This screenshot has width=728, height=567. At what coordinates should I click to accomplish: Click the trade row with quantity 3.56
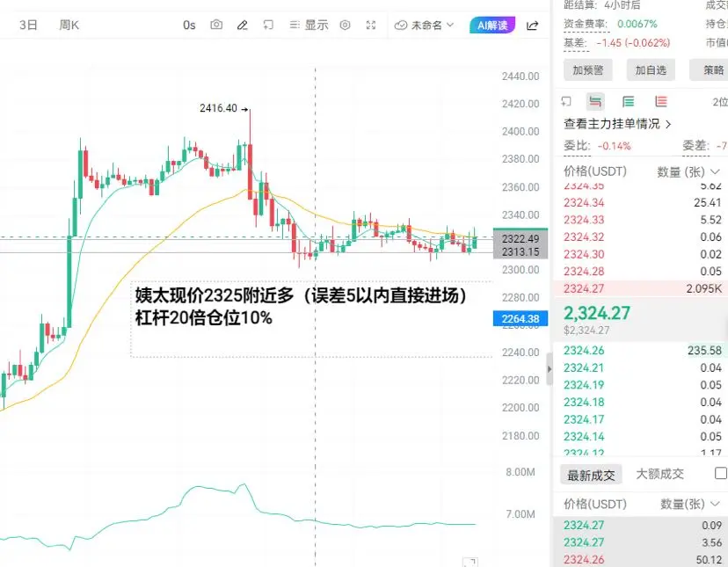click(643, 542)
